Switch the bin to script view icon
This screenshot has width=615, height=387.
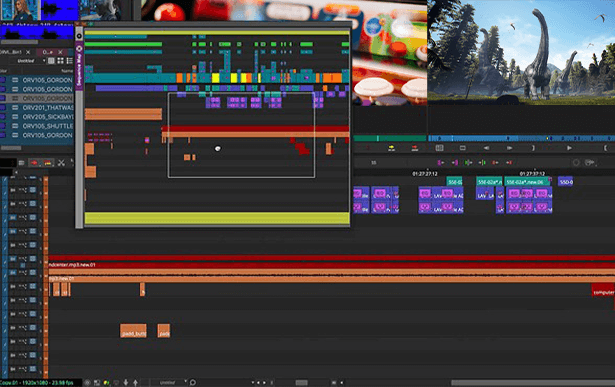(69, 61)
